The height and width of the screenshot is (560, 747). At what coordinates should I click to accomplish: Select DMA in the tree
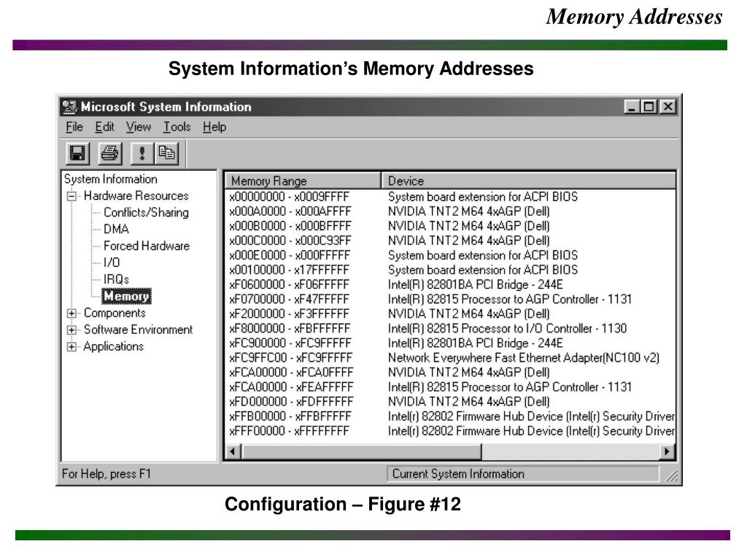coord(116,229)
